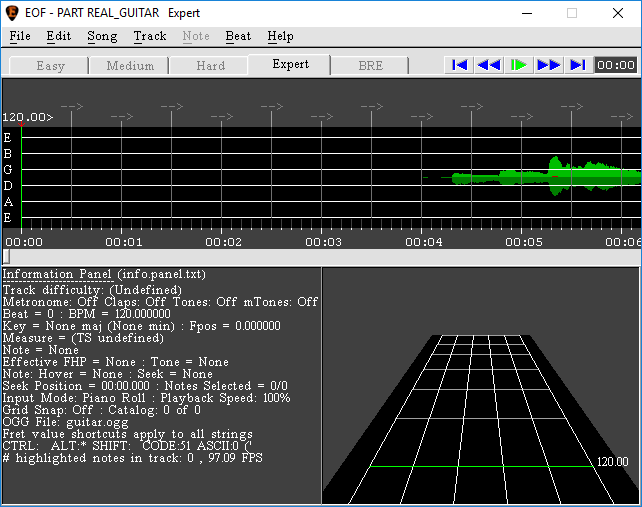Click the timeline scrollbar handle
The height and width of the screenshot is (507, 642).
tap(7, 257)
